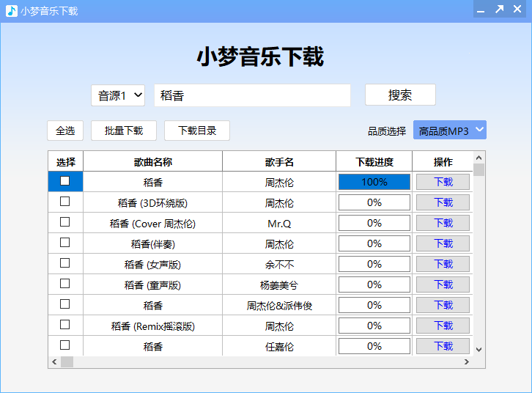The image size is (532, 393).
Task: Tick the checkbox for 稻香 (3D环绕版)
Action: pos(65,202)
